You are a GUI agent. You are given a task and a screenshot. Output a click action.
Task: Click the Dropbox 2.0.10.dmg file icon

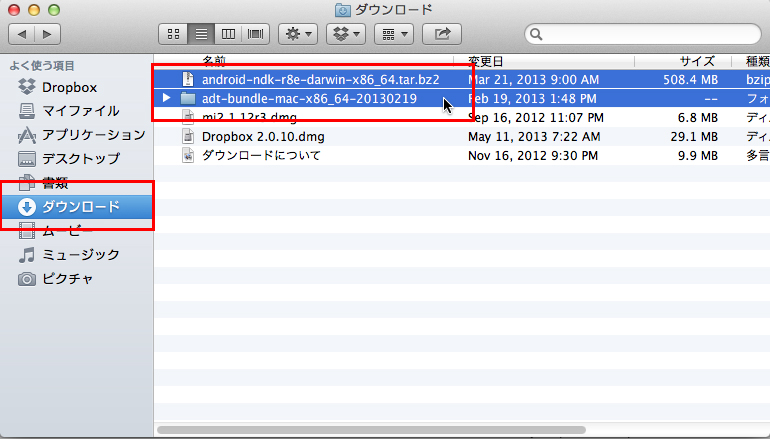[x=188, y=137]
